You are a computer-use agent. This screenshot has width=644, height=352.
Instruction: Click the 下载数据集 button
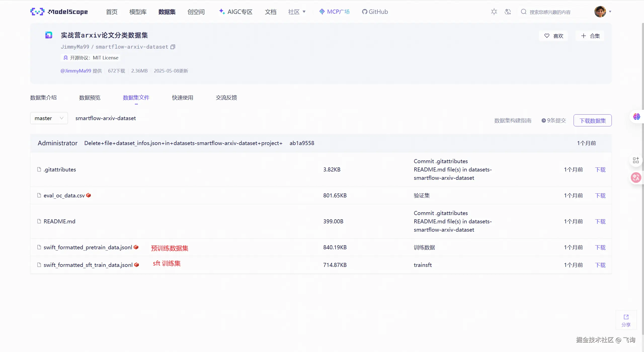pos(592,120)
